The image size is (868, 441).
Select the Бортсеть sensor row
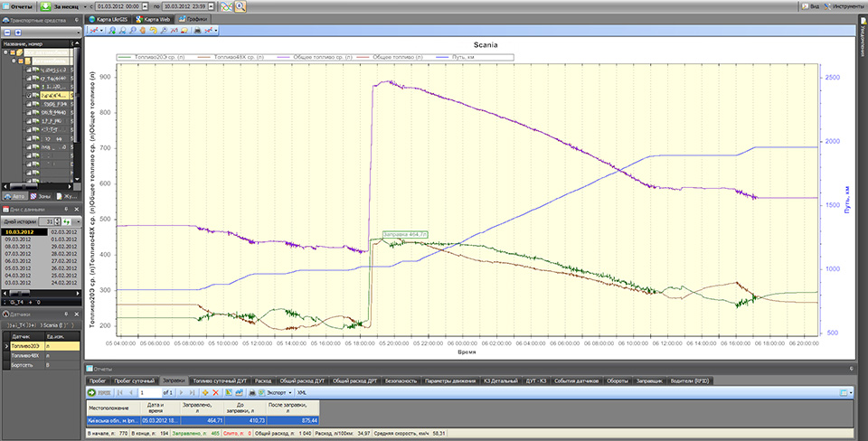(x=42, y=365)
